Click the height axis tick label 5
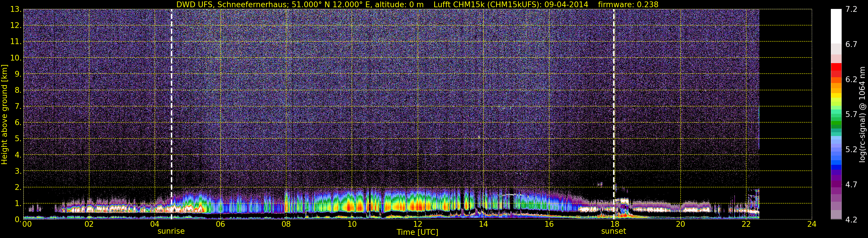The height and width of the screenshot is (238, 868). point(18,139)
